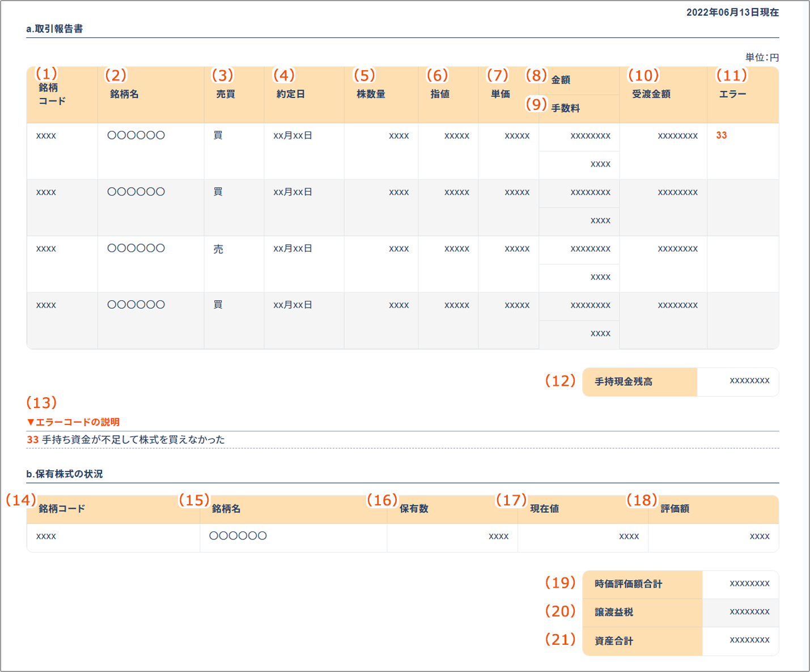810x672 pixels.
Task: Click the 譲渡益税 value xxxxxxxx
Action: [x=749, y=611]
